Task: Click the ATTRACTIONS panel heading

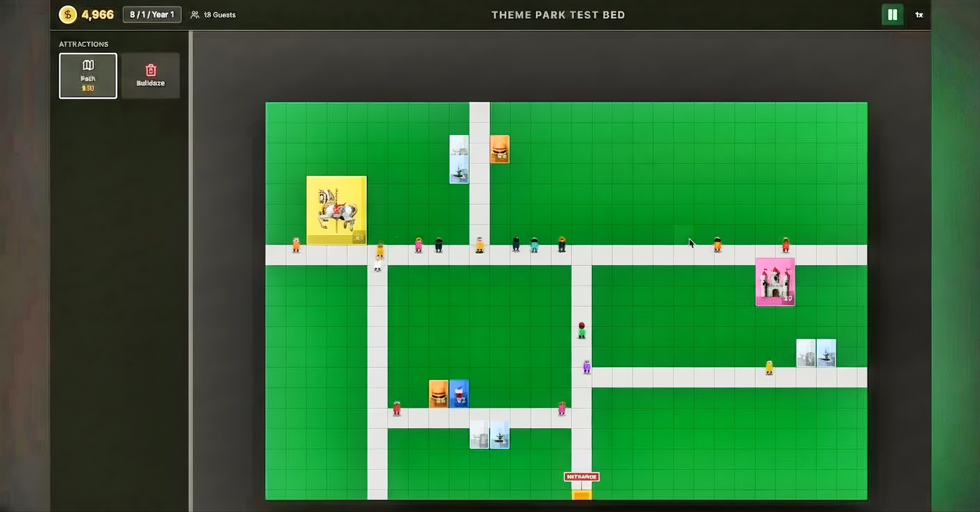Action: (x=84, y=44)
